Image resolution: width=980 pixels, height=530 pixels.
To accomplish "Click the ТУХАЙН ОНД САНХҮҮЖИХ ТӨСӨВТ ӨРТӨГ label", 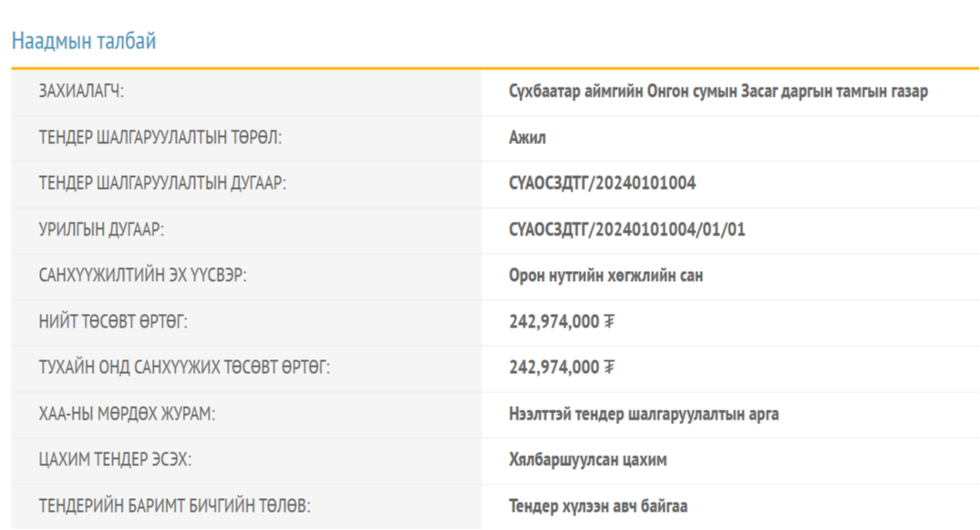I will pyautogui.click(x=183, y=368).
